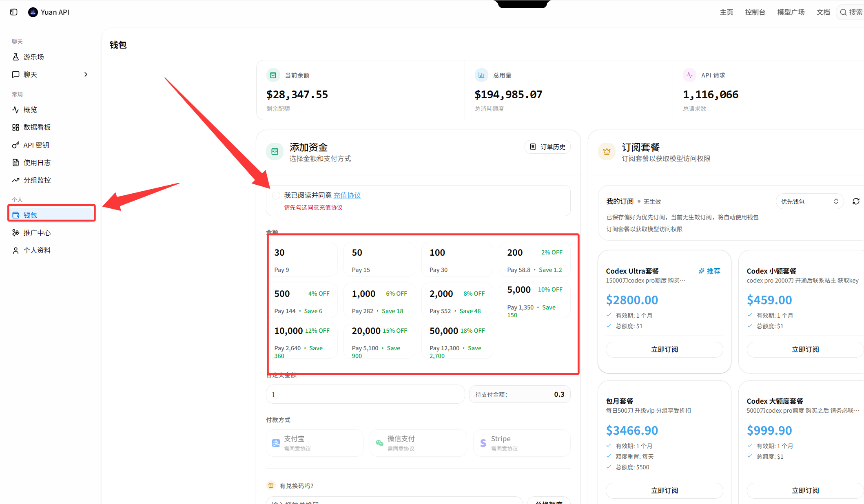Open 控制台 in the top navigation

coord(755,12)
